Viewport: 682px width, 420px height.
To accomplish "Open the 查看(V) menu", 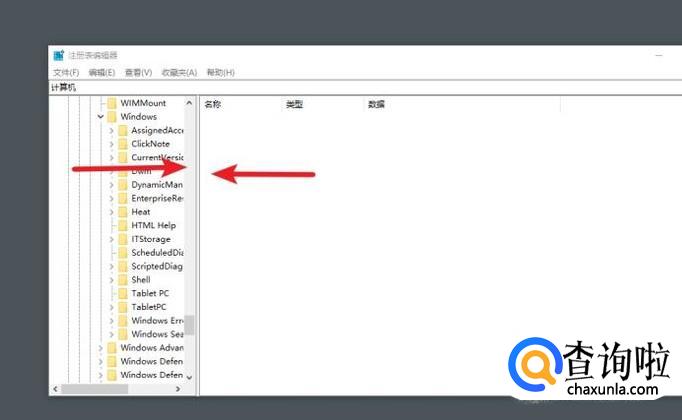I will 138,72.
